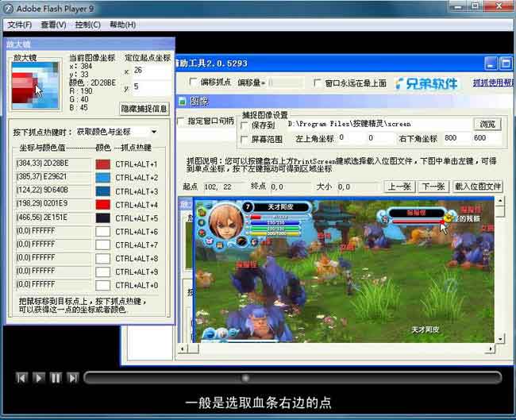Select color swatch for CTRL+ALT+5
This screenshot has width=516, height=420.
click(x=102, y=218)
